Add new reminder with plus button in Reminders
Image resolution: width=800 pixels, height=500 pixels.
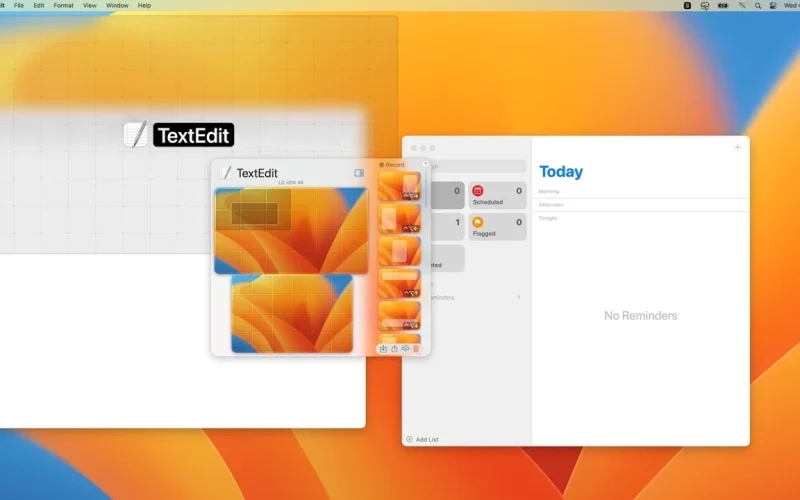737,147
